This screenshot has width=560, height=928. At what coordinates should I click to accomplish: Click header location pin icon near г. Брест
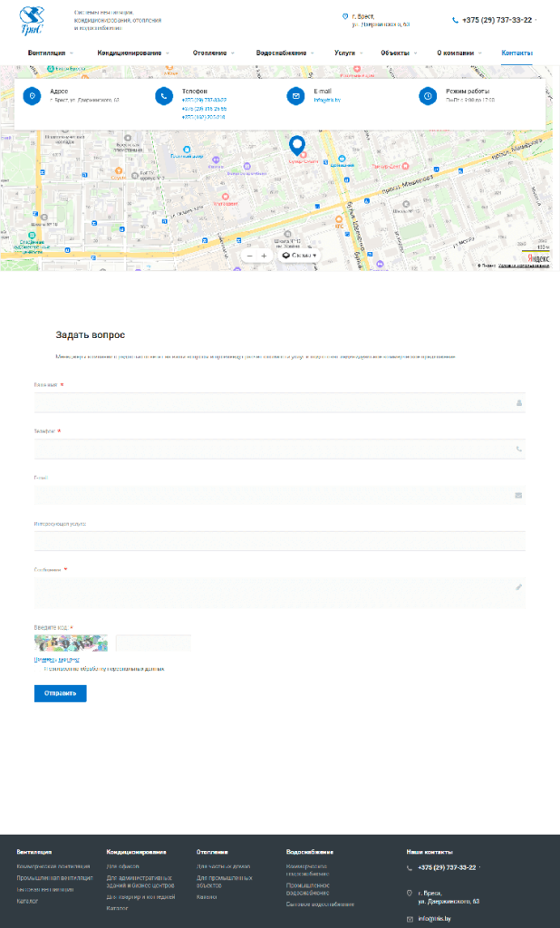click(345, 16)
